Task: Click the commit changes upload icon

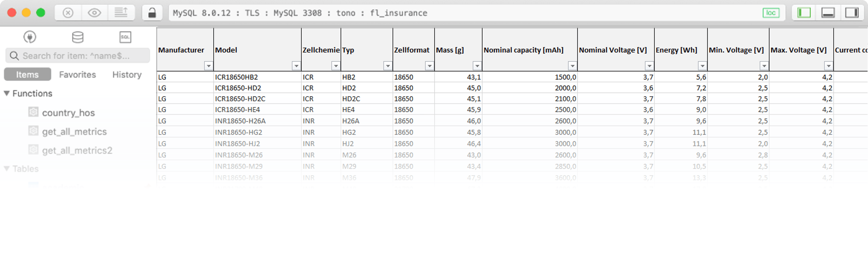Action: [121, 13]
